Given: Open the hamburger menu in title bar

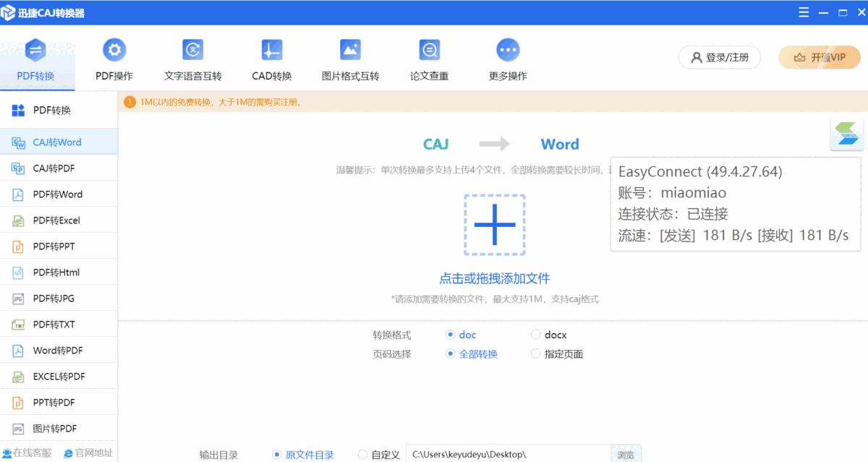Looking at the screenshot, I should point(804,12).
